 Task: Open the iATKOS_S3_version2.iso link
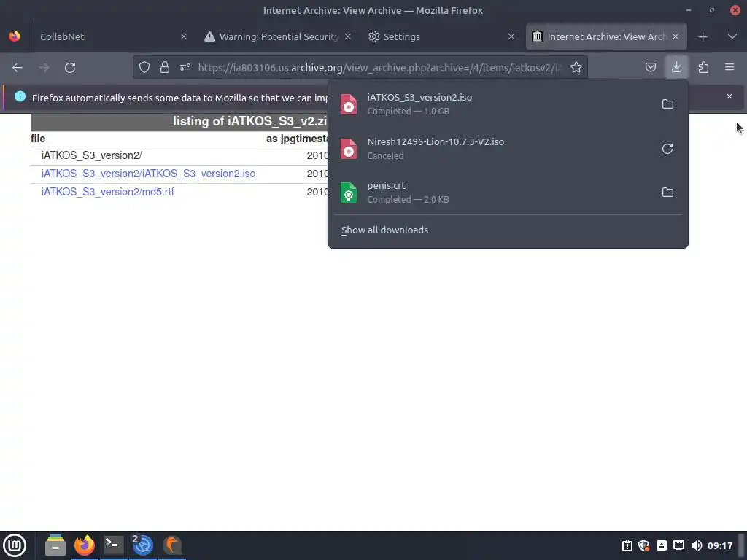(148, 174)
